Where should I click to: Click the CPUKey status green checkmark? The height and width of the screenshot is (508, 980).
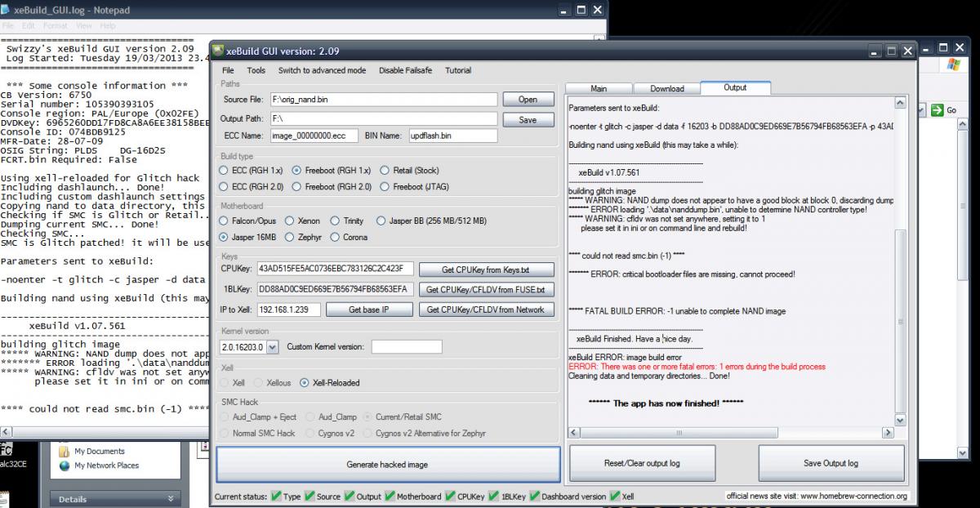pyautogui.click(x=449, y=496)
